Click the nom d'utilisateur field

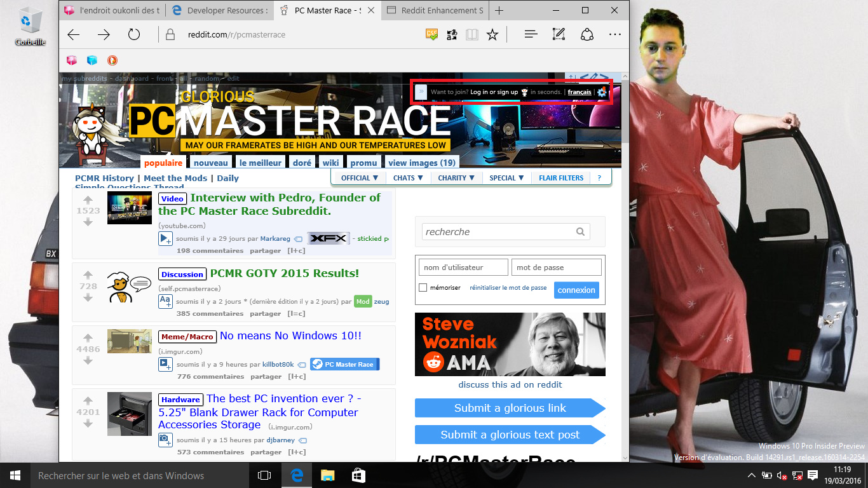pyautogui.click(x=464, y=268)
